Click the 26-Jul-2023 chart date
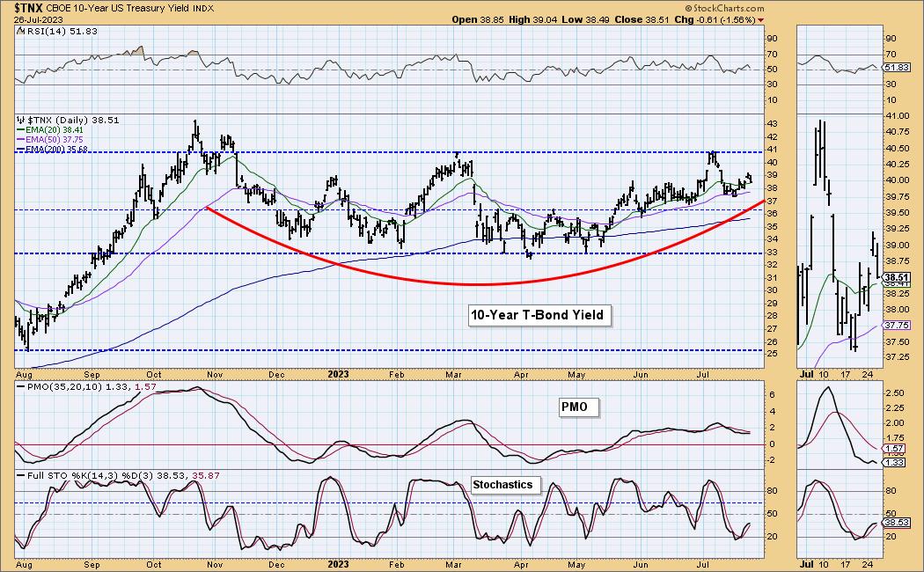 pyautogui.click(x=39, y=19)
